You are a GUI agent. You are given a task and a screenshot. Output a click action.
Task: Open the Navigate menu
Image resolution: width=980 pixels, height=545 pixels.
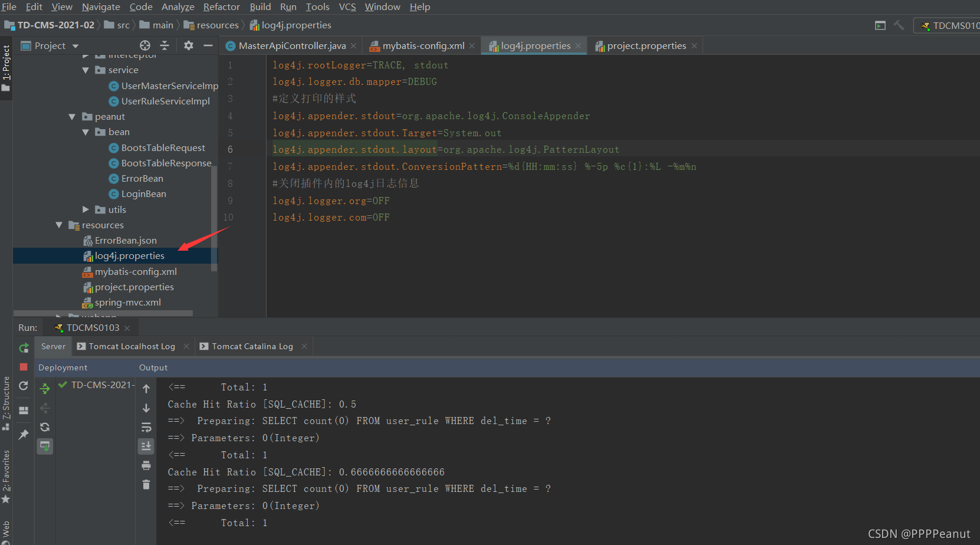click(x=101, y=6)
